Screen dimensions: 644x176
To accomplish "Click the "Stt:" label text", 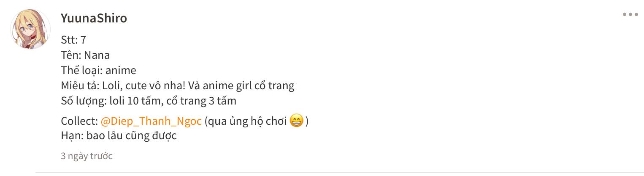I will (x=69, y=40).
